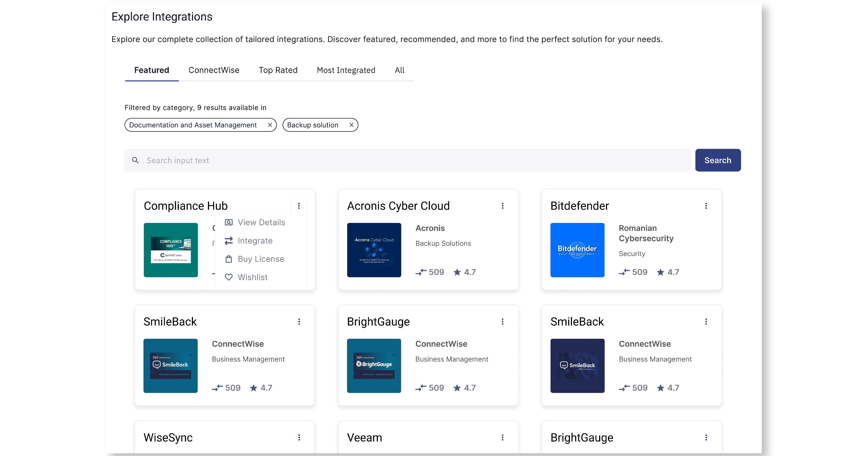868x456 pixels.
Task: Open the Compliance Hub thumbnail
Action: tap(171, 250)
